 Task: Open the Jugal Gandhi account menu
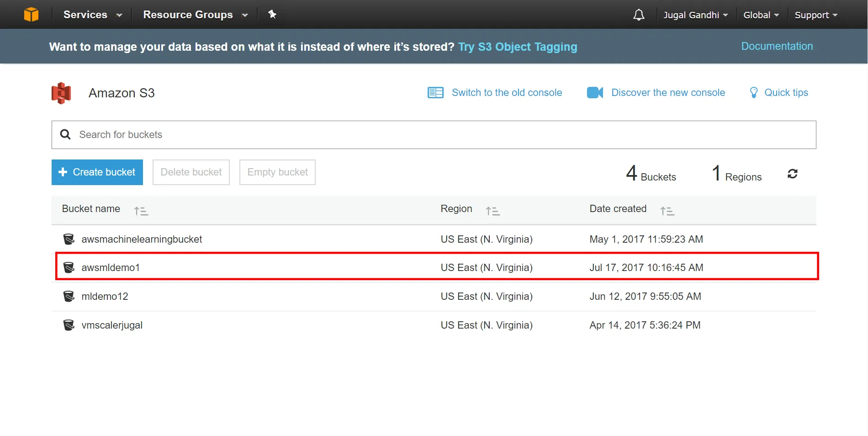click(696, 15)
